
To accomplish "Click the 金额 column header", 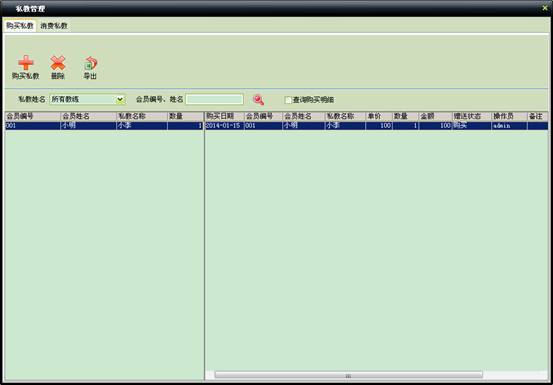I will coord(436,116).
